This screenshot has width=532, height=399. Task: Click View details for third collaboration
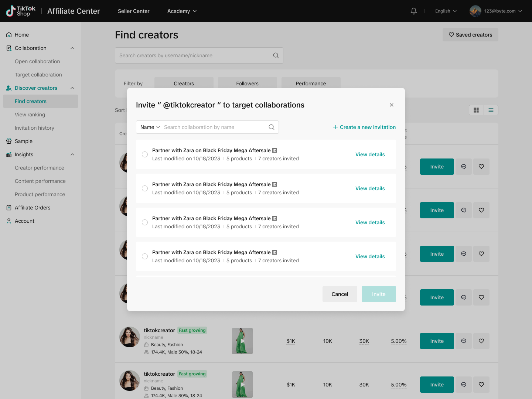[370, 222]
